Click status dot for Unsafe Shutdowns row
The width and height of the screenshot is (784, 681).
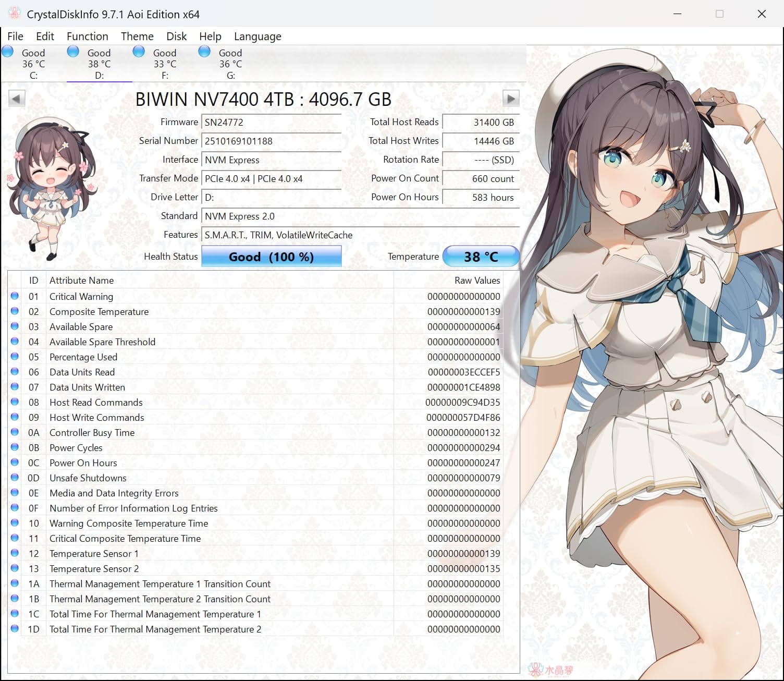click(x=15, y=478)
